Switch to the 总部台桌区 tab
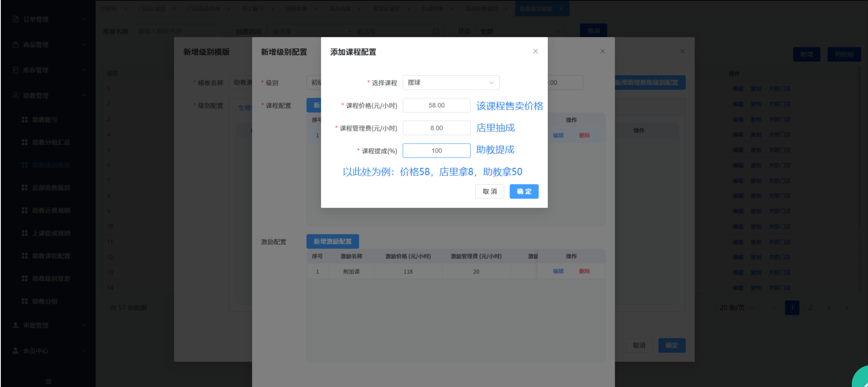 pyautogui.click(x=386, y=9)
